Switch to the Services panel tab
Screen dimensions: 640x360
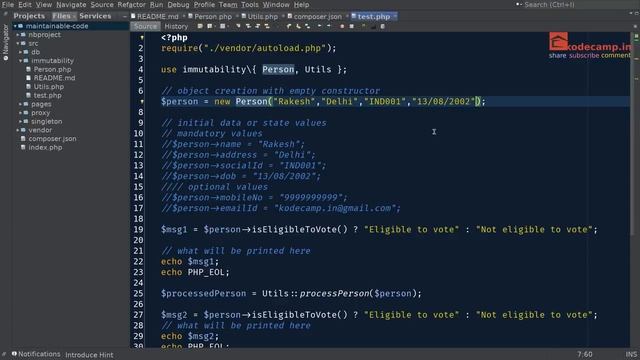[x=95, y=16]
